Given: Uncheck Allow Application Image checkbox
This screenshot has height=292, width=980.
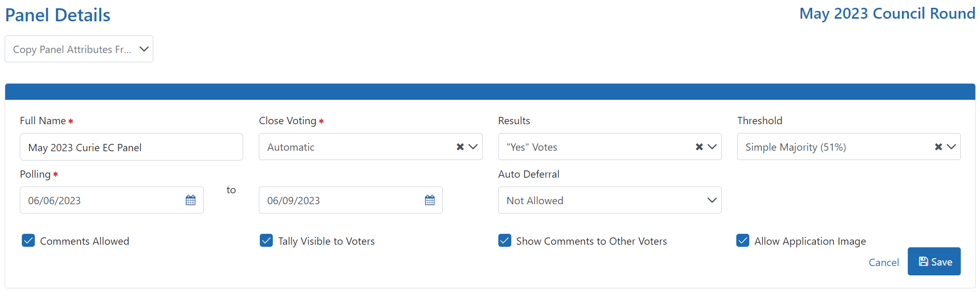Looking at the screenshot, I should click(x=743, y=241).
